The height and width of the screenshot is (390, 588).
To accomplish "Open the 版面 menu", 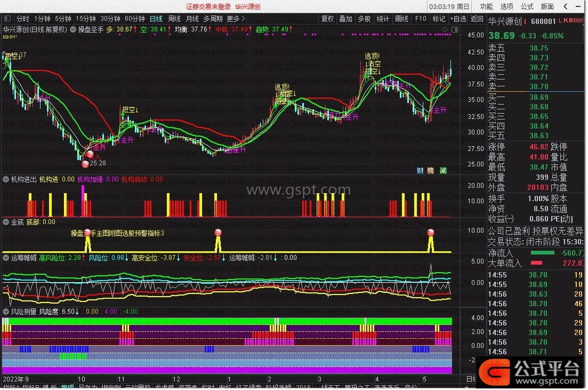I will click(547, 6).
